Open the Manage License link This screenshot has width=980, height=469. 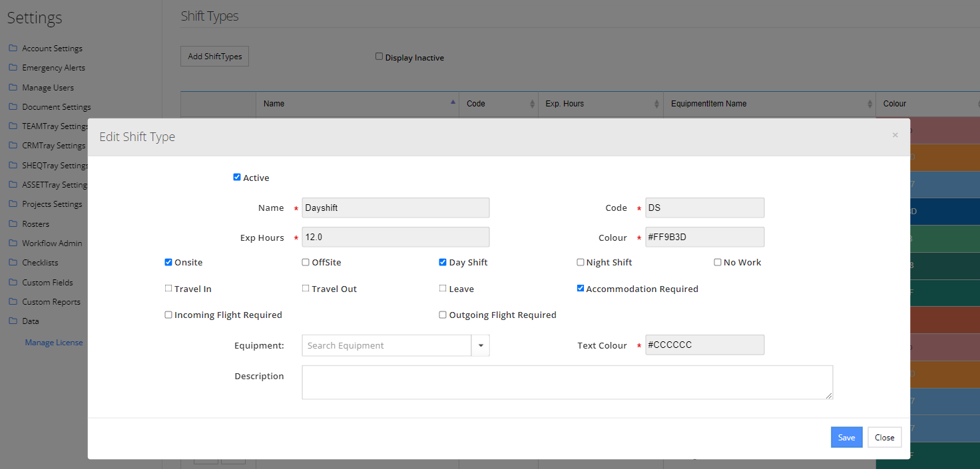coord(54,342)
